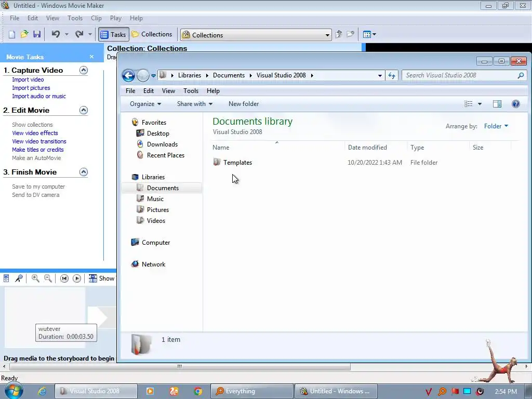This screenshot has width=532, height=399.
Task: Click Import audio or music link
Action: (39, 96)
